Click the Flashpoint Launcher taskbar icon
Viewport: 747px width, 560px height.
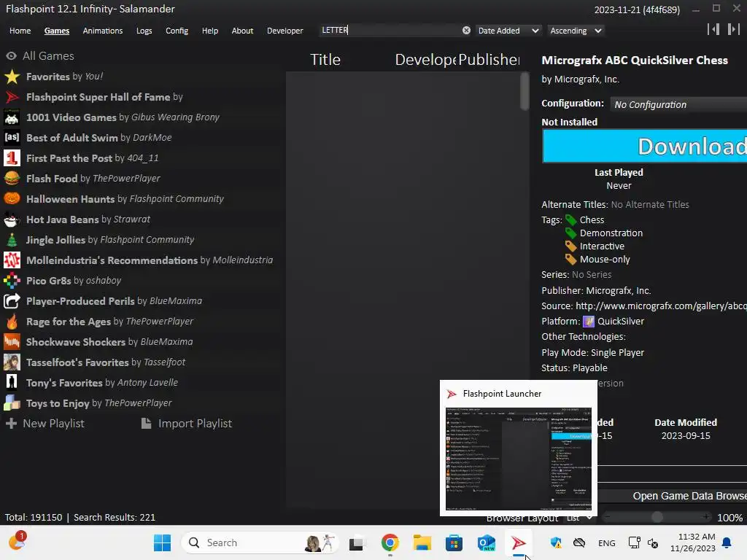coord(519,542)
